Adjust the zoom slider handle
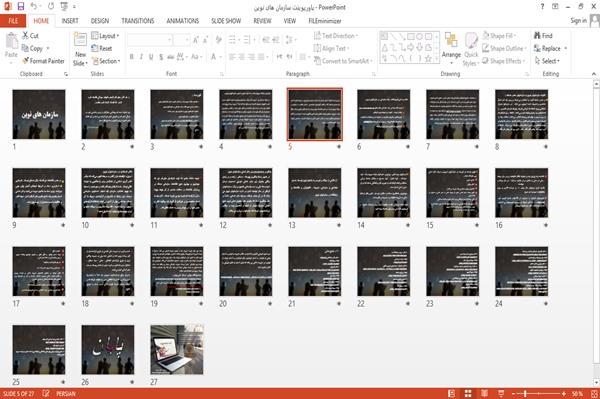600x399 pixels. tap(525, 393)
